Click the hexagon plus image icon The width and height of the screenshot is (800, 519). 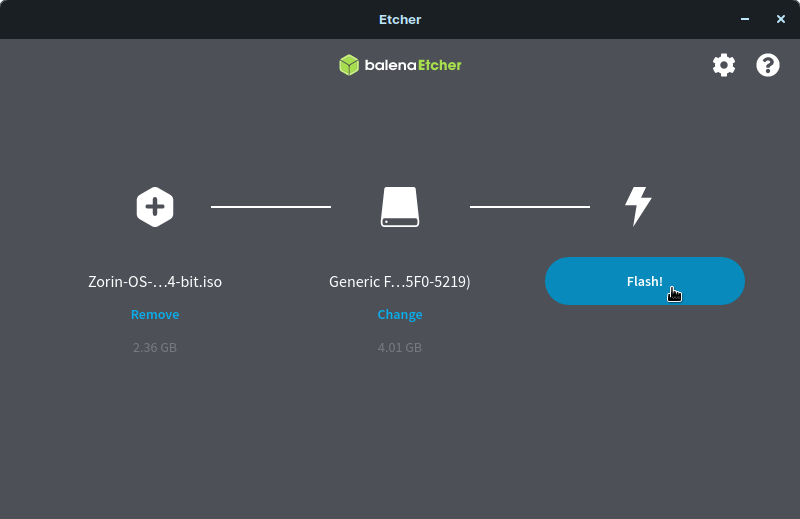pos(155,207)
